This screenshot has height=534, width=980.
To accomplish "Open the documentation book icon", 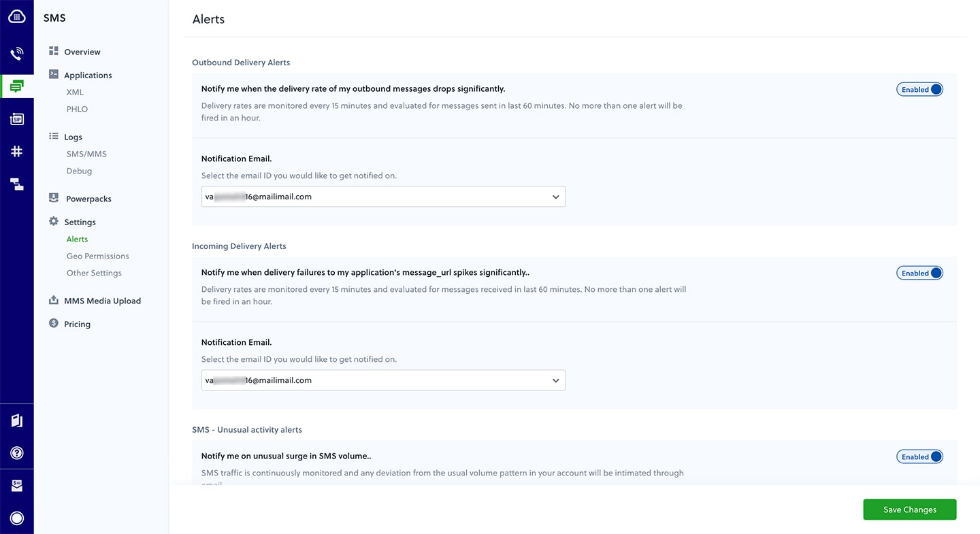I will (x=16, y=420).
